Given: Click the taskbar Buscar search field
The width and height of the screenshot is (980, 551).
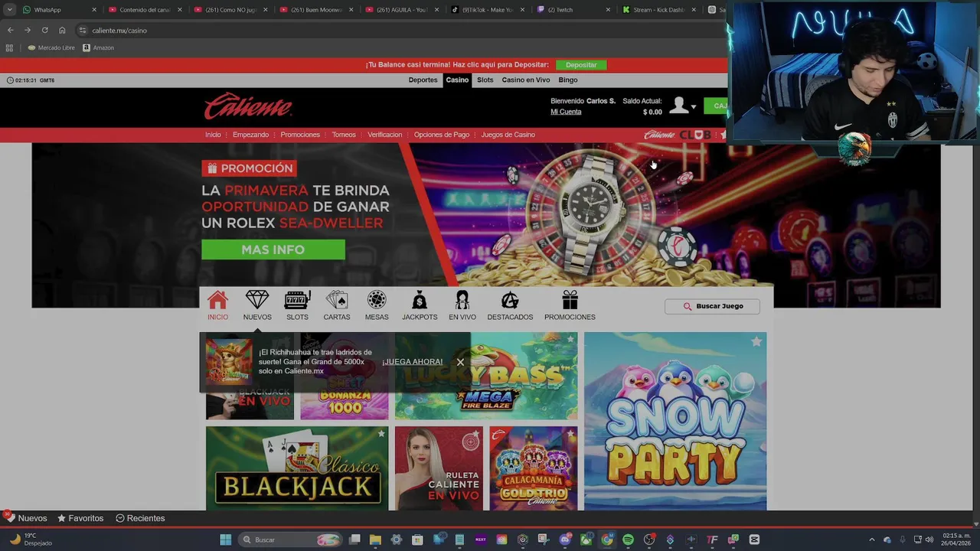Looking at the screenshot, I should (x=291, y=540).
